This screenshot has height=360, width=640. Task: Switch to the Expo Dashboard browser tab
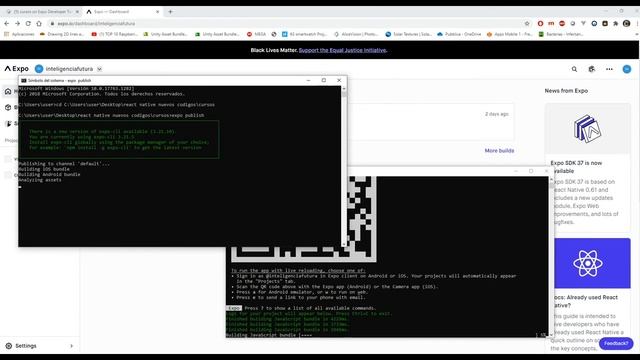click(x=122, y=12)
